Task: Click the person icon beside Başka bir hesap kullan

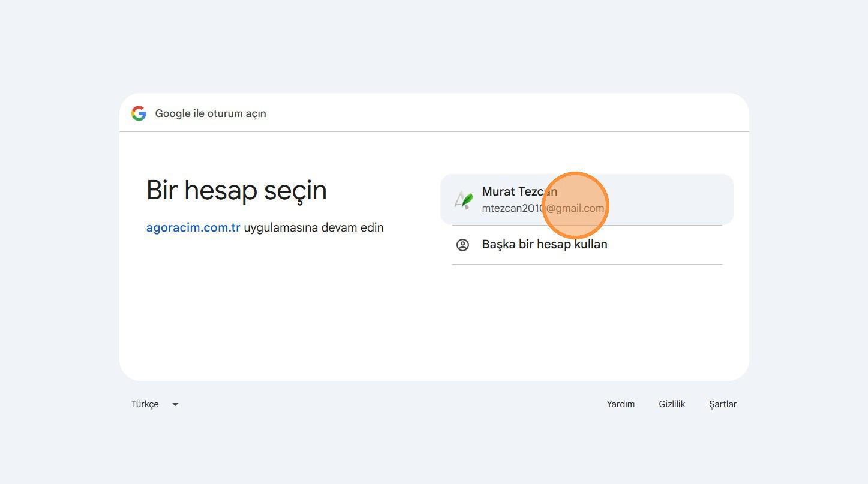Action: coord(462,245)
